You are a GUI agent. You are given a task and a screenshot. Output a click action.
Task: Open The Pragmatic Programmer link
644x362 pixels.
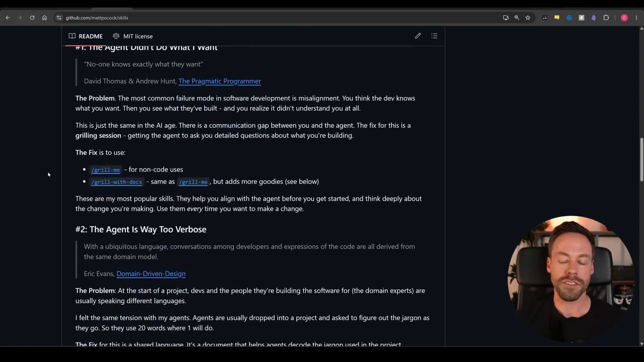(x=220, y=81)
